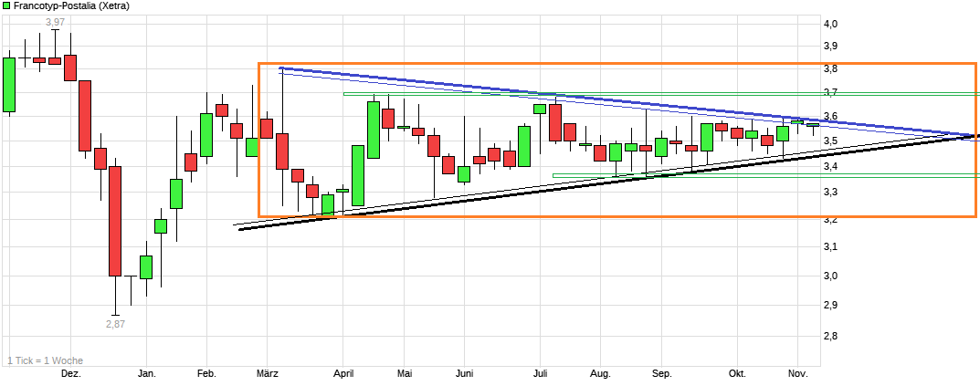This screenshot has height=386, width=980.
Task: Click the "Mai" month label
Action: [405, 373]
